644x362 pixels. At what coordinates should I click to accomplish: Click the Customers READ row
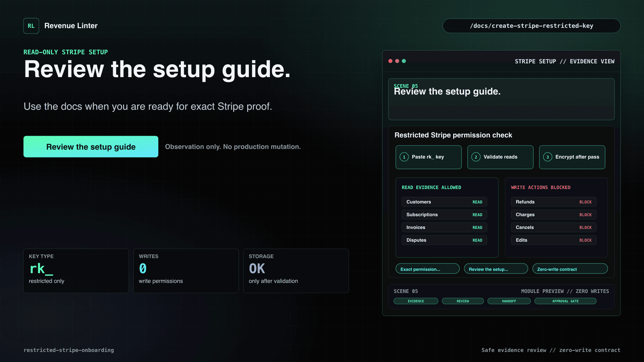click(x=444, y=202)
